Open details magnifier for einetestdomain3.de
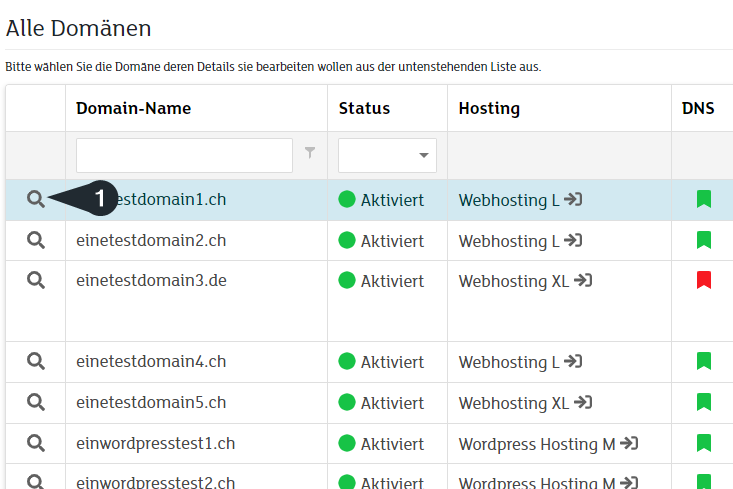 [x=36, y=280]
